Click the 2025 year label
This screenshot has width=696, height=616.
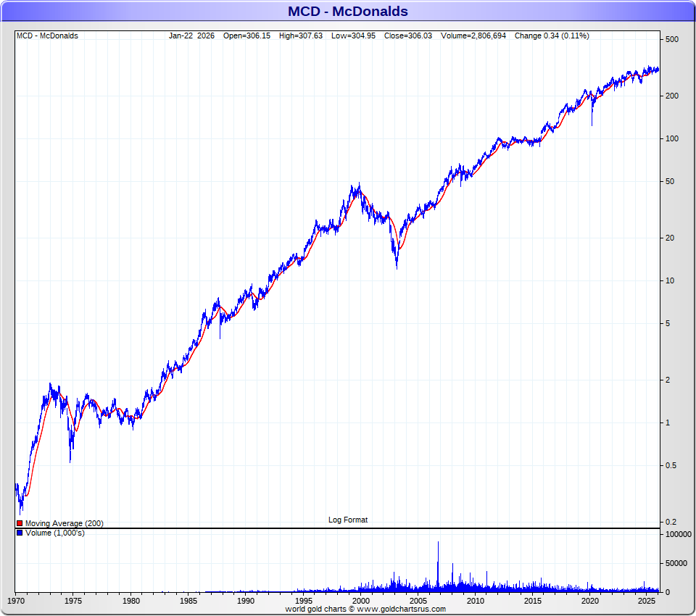tap(647, 601)
